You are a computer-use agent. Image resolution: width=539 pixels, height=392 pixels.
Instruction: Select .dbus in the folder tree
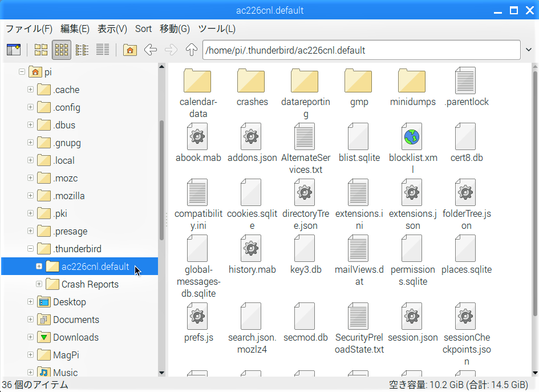(x=64, y=125)
